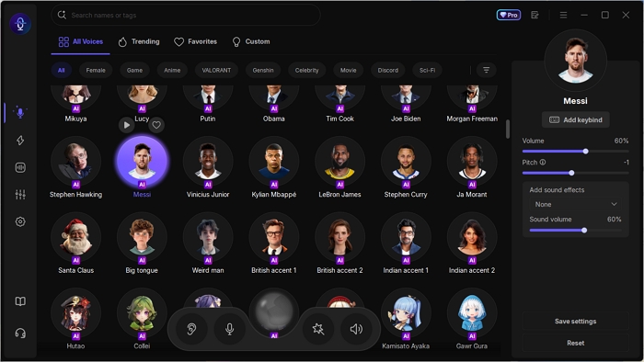644x362 pixels.
Task: Select the Gawr Gura voice
Action: pos(472,319)
